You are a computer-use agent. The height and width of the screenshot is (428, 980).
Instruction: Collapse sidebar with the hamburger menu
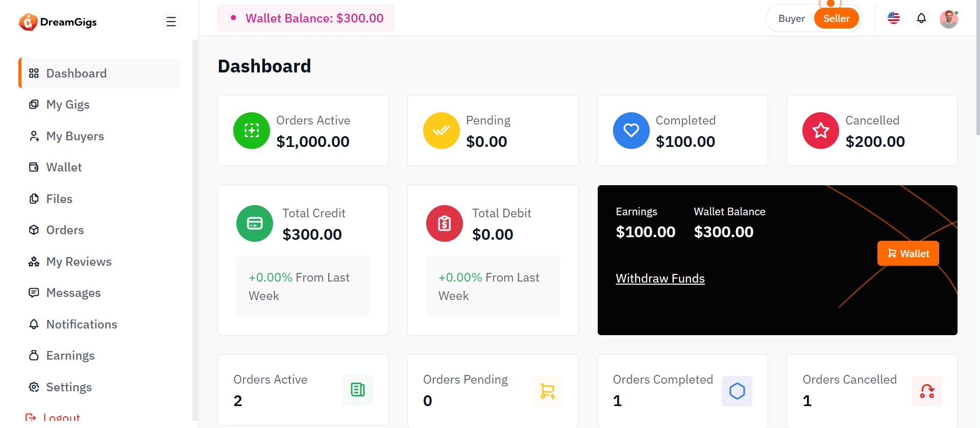(171, 21)
